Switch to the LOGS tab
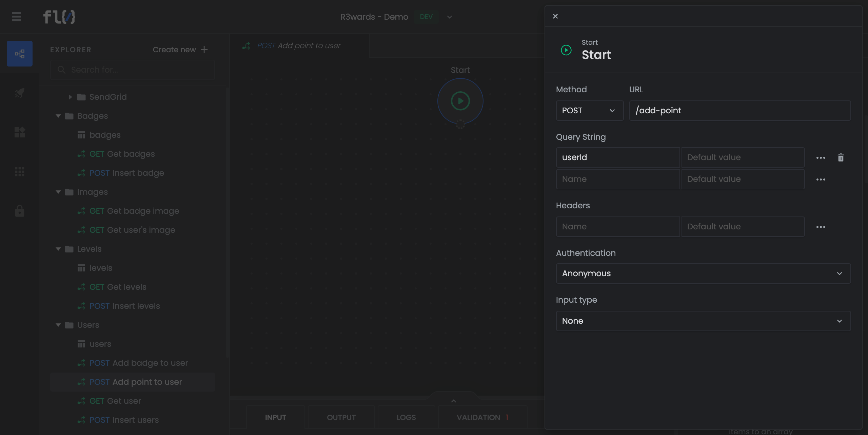This screenshot has height=435, width=868. (x=406, y=417)
